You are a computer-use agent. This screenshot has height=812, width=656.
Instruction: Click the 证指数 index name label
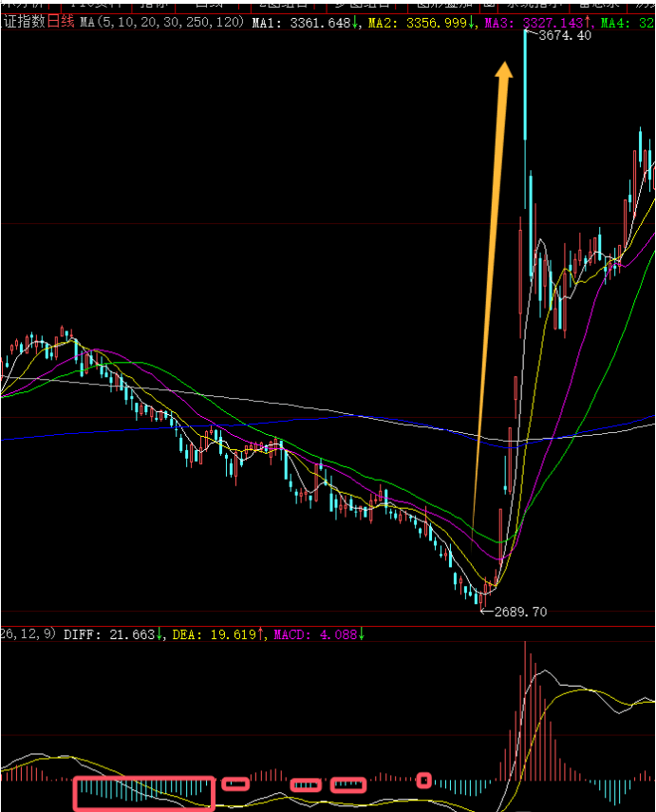tap(23, 22)
